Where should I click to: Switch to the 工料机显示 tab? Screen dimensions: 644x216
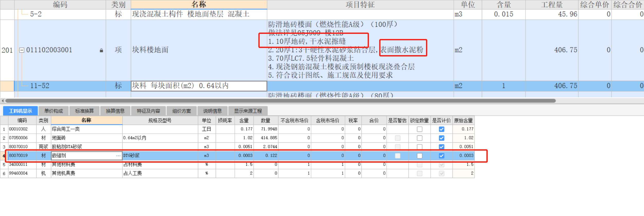click(x=21, y=111)
